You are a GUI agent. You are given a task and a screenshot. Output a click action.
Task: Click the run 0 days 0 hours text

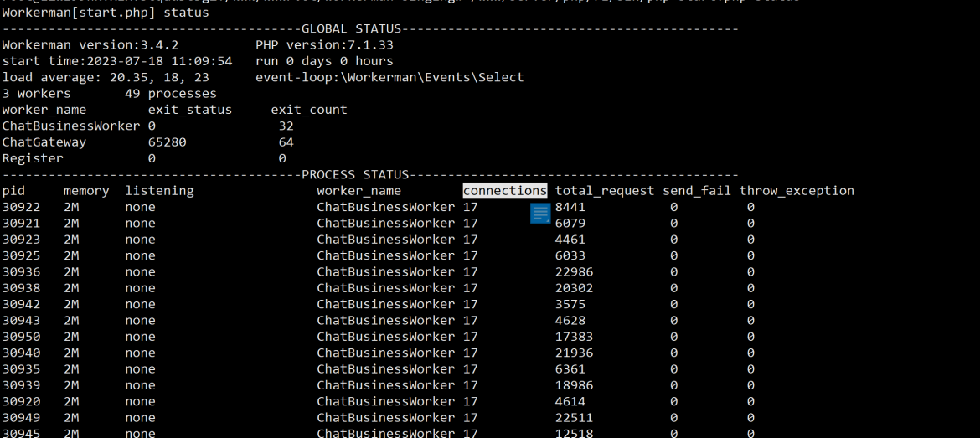(324, 61)
